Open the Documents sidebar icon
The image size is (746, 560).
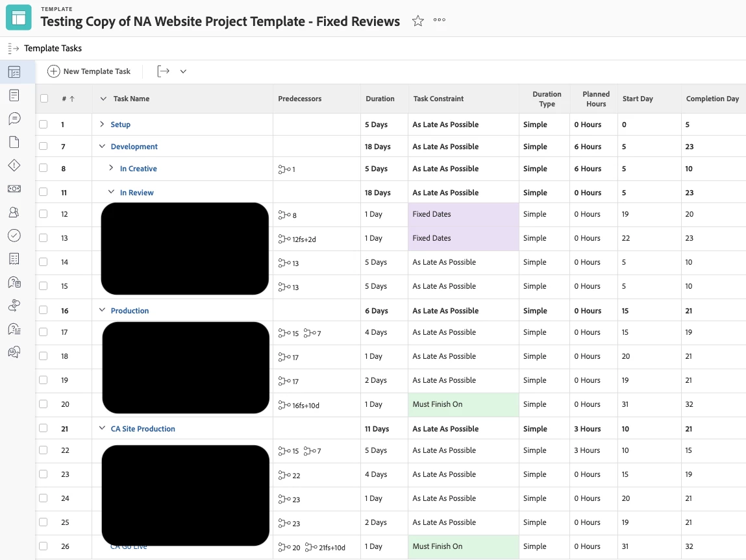[x=14, y=141]
